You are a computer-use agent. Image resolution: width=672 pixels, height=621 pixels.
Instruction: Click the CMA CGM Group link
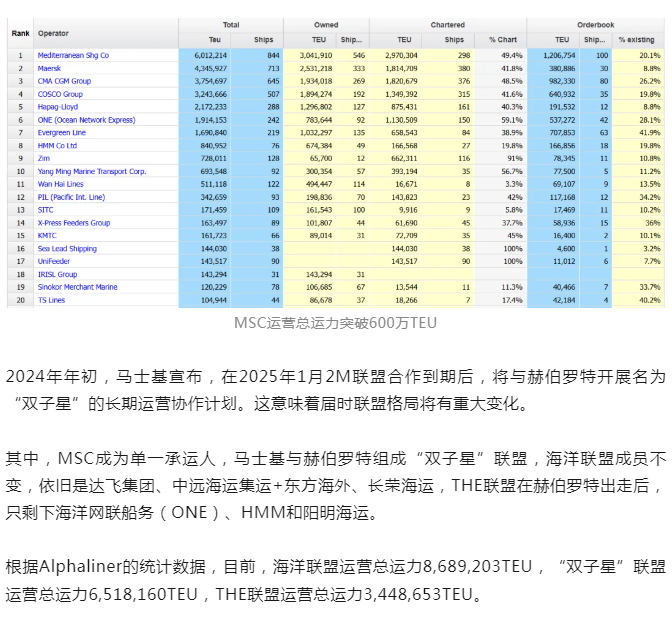click(64, 81)
